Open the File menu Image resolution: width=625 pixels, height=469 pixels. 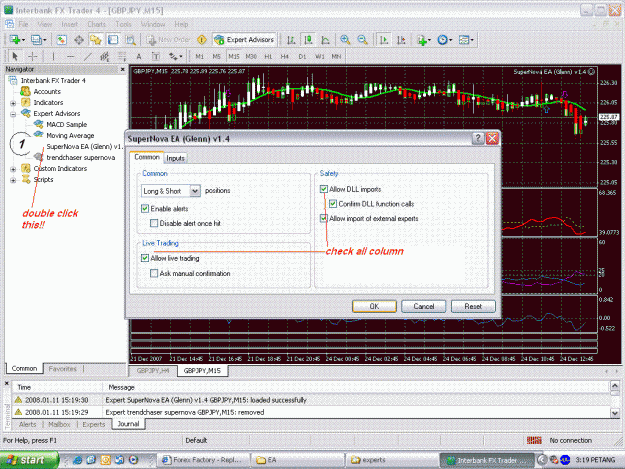pos(24,24)
